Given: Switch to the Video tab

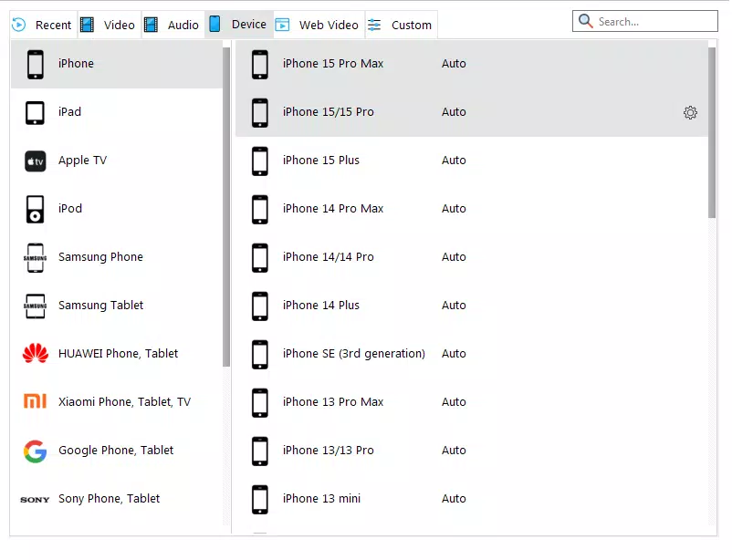Looking at the screenshot, I should coord(110,25).
